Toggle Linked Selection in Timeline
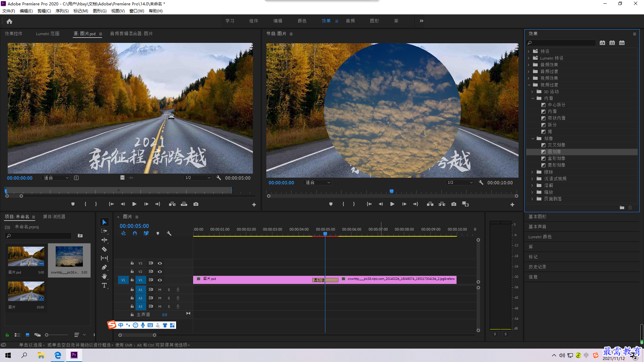Viewport: 644px width, 362px height. point(146,233)
